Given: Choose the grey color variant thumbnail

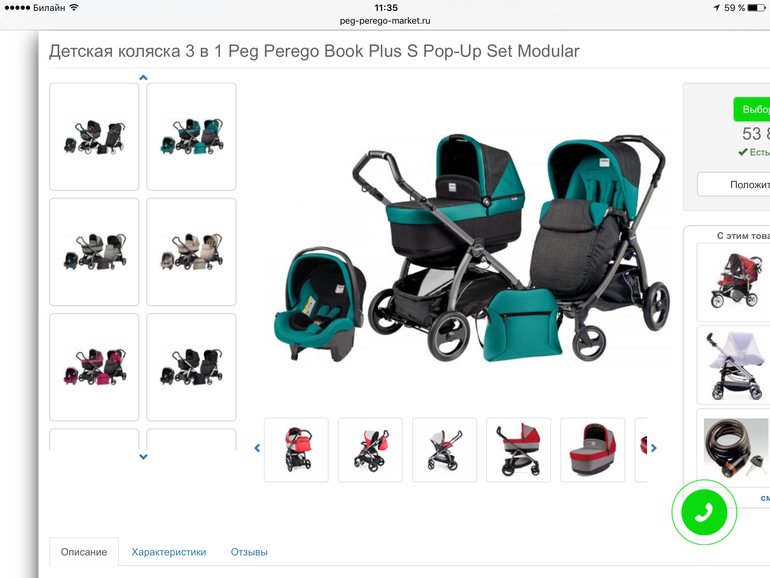Looking at the screenshot, I should click(94, 252).
